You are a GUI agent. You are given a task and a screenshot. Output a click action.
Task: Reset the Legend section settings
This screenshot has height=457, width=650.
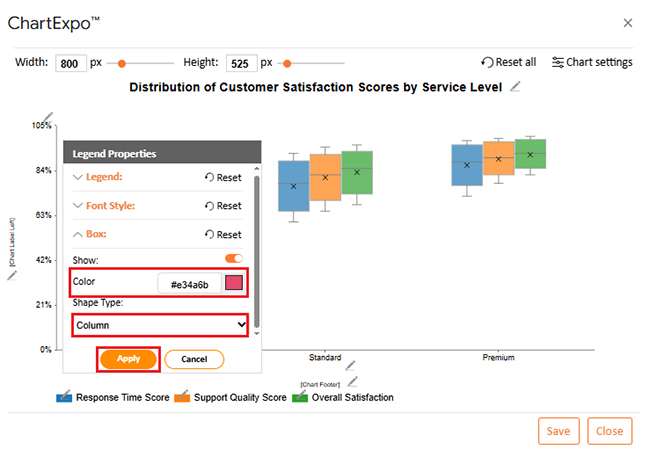point(222,177)
